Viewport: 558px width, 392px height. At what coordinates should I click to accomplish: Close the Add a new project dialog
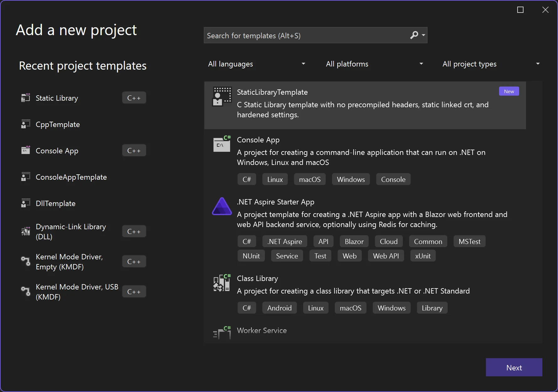545,10
